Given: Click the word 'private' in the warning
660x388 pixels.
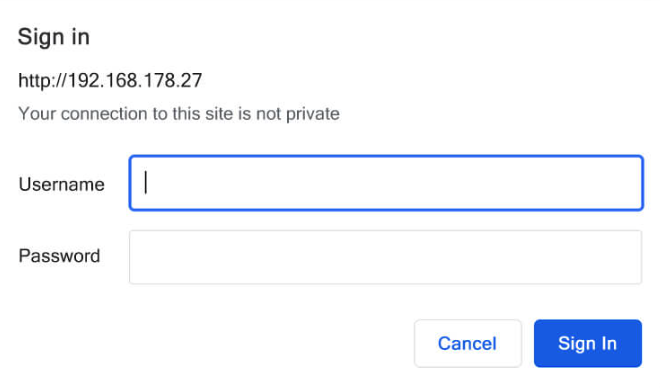Looking at the screenshot, I should click(313, 114).
